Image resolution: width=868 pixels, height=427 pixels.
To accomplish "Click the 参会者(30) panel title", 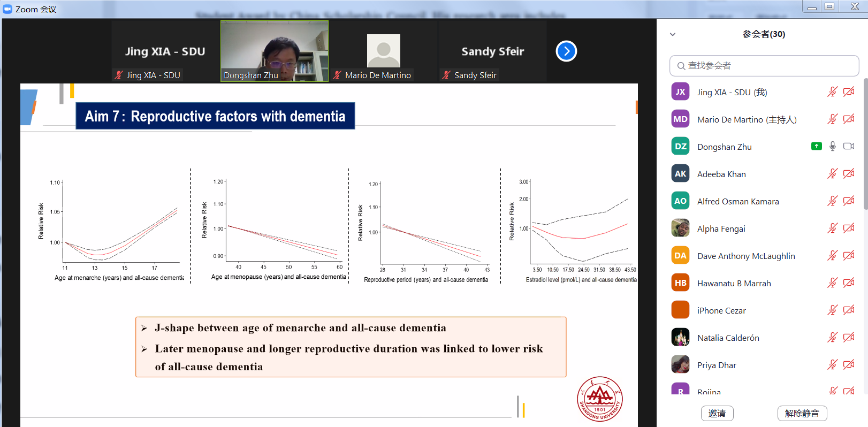I will [x=764, y=34].
